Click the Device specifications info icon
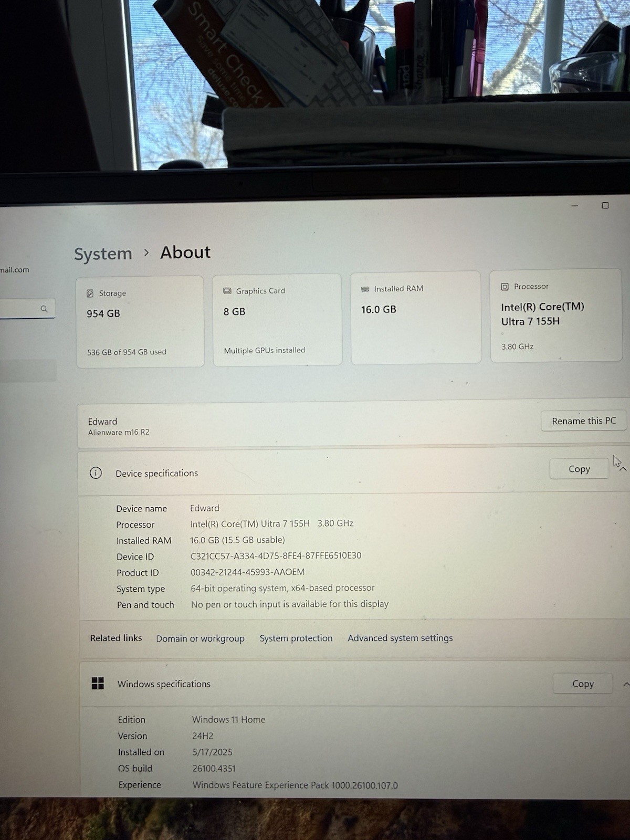The width and height of the screenshot is (630, 840). pyautogui.click(x=96, y=473)
